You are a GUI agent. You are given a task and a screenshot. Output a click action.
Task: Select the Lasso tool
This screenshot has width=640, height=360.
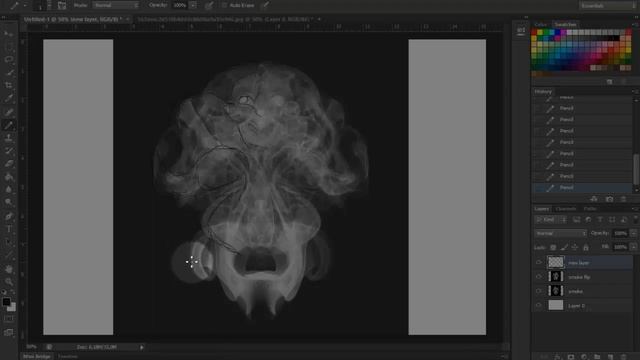click(9, 60)
